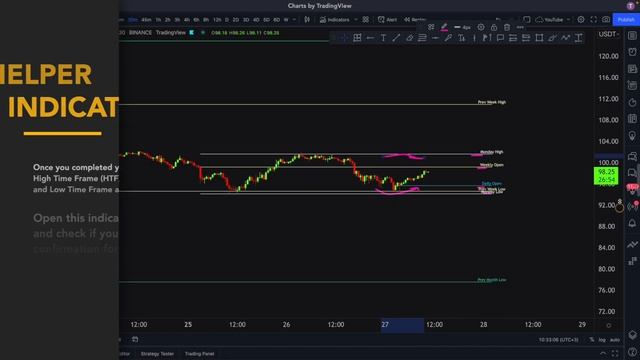640x360 pixels.
Task: Take a chart snapshot camera icon
Action: pos(606,20)
